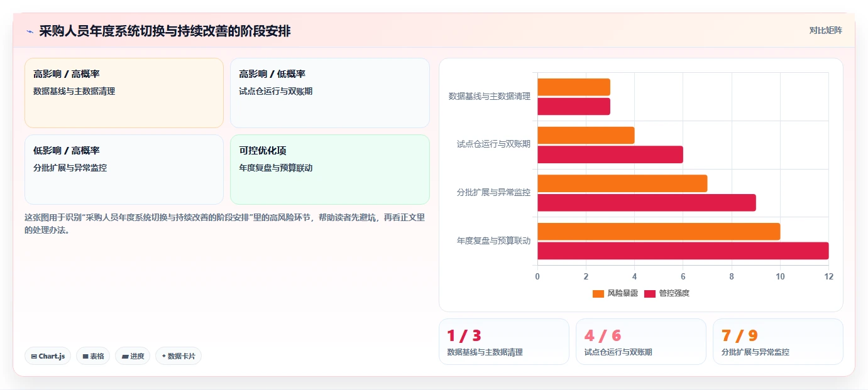
Task: Click the orange bar for 试点仓运行与双账期
Action: 586,135
